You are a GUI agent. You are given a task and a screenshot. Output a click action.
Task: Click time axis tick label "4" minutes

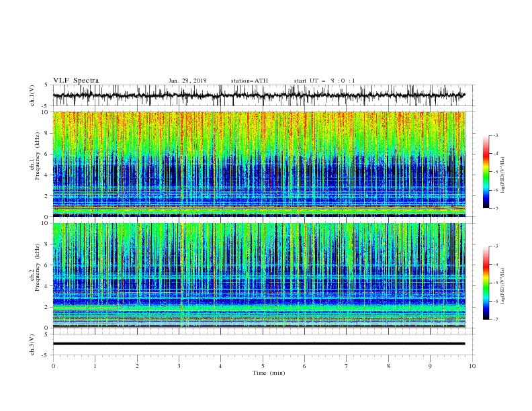(220, 366)
